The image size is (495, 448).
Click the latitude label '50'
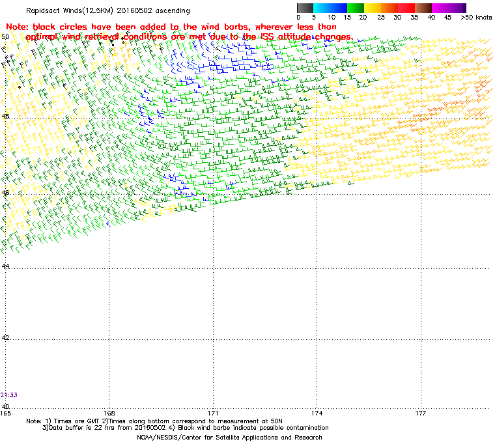pyautogui.click(x=5, y=37)
